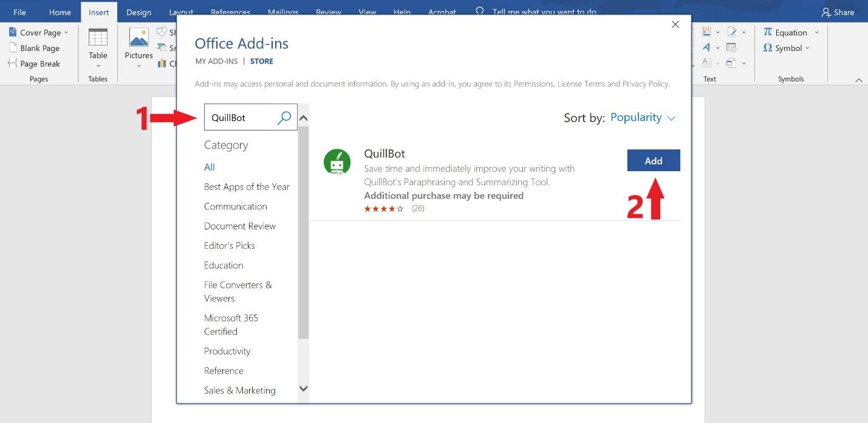
Task: Insert a Blank Page from the ribbon
Action: pyautogui.click(x=34, y=48)
